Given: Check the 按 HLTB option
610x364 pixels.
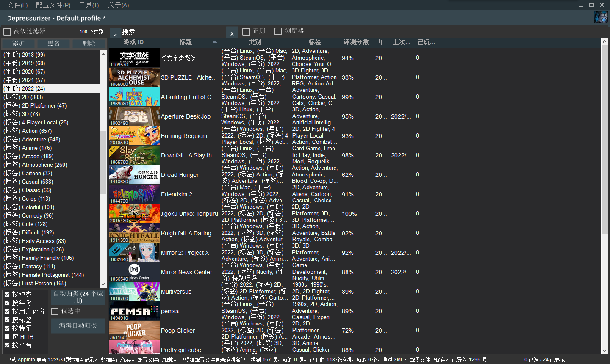Looking at the screenshot, I should (7, 336).
